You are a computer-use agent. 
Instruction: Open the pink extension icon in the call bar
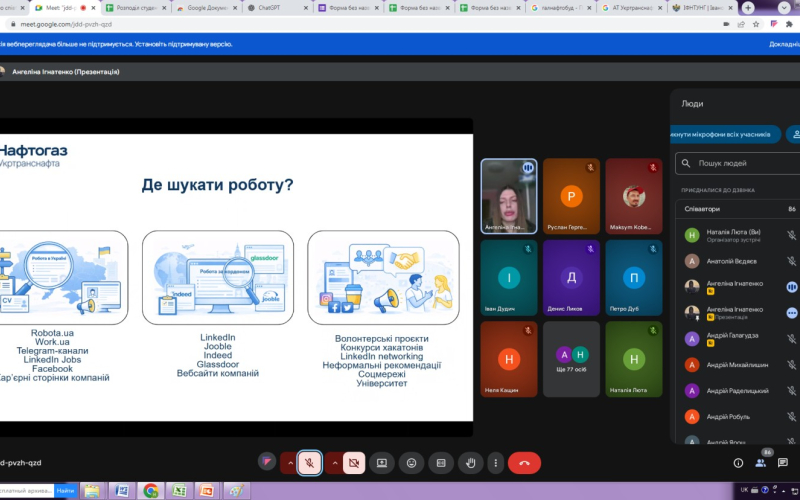point(267,461)
